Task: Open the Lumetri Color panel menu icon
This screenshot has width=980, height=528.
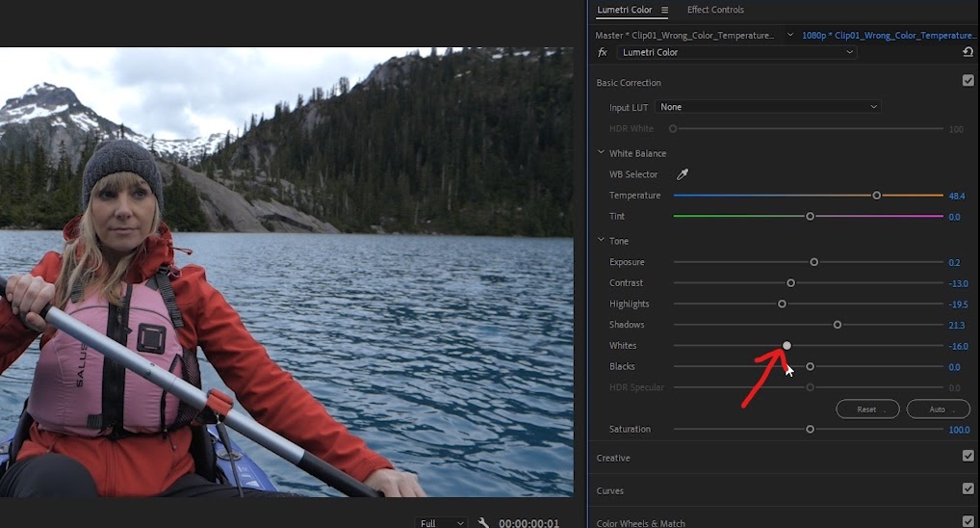Action: 664,10
